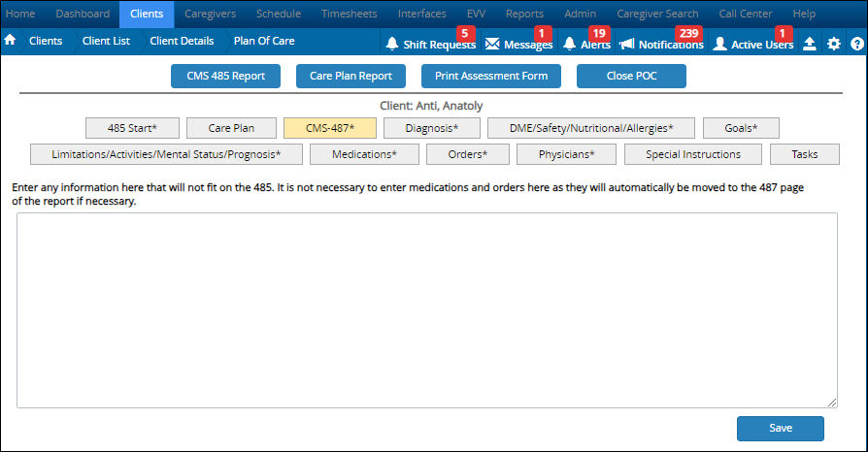Viewport: 868px width, 452px height.
Task: Open the Call Center menu
Action: (x=745, y=14)
